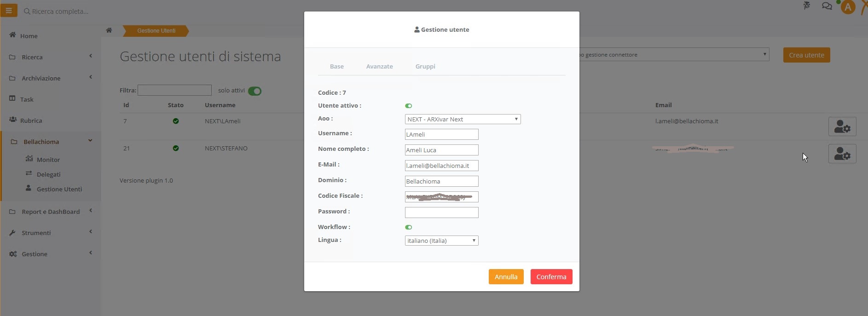Expand the Strumenti menu chevron
The width and height of the screenshot is (868, 316).
pyautogui.click(x=91, y=232)
